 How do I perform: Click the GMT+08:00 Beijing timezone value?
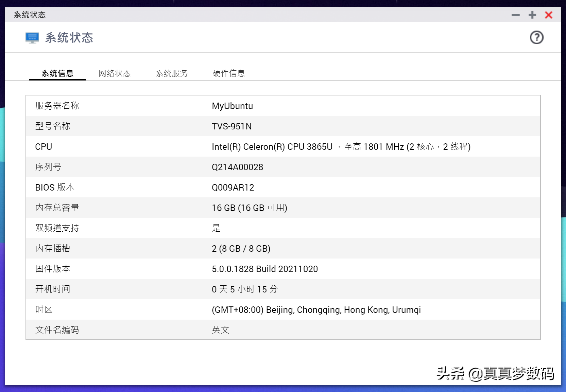(316, 310)
